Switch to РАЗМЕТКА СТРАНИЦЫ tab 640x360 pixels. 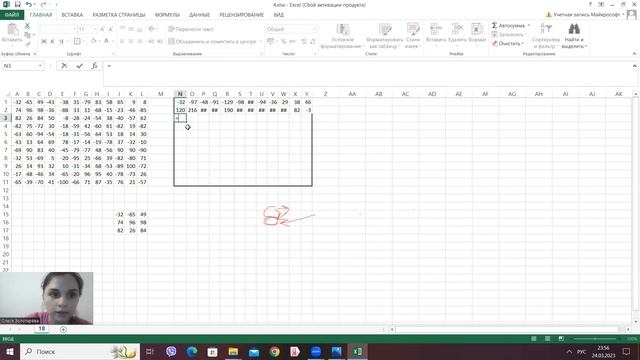click(x=119, y=15)
